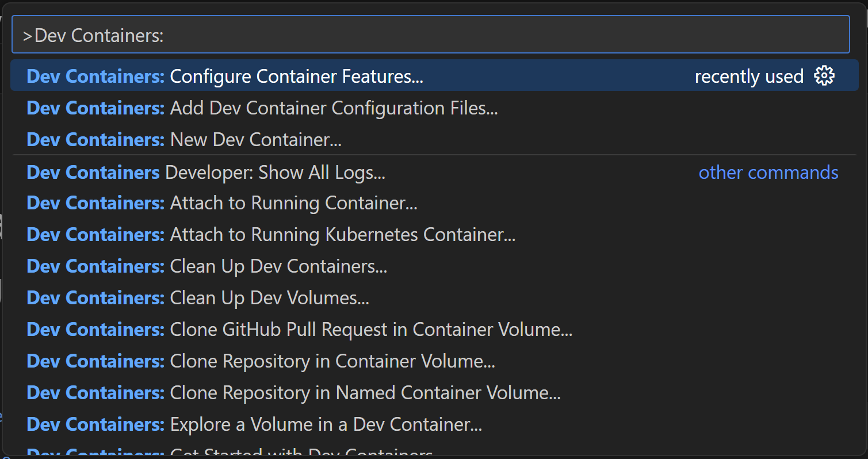Click the 'other commands' label
Screen dimensions: 868x459
768,172
